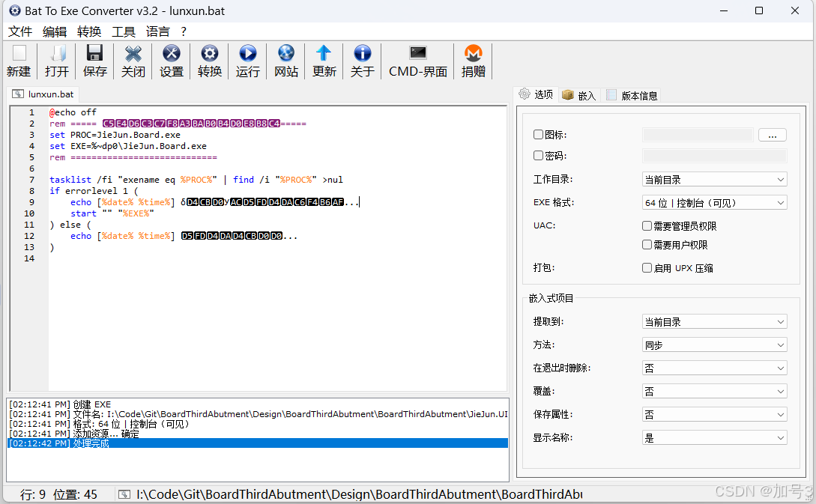
Task: Expand the 工作目录 (working directory) dropdown
Action: tap(715, 180)
